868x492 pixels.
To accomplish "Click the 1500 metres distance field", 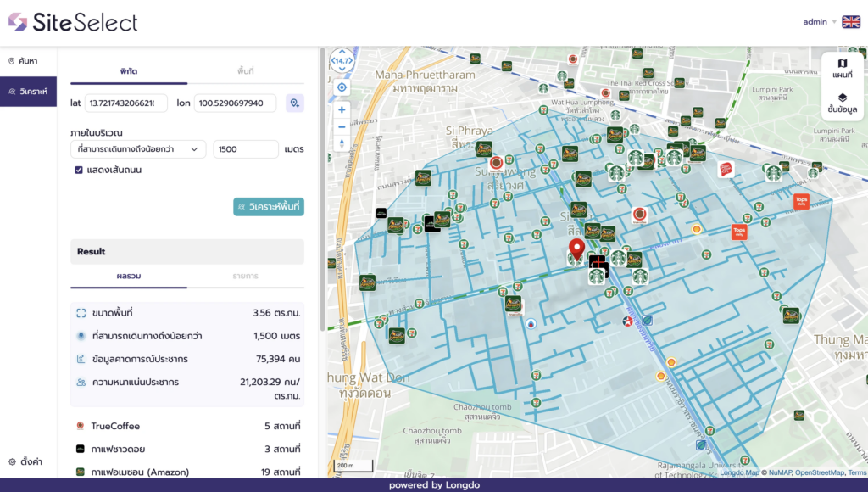I will (245, 149).
